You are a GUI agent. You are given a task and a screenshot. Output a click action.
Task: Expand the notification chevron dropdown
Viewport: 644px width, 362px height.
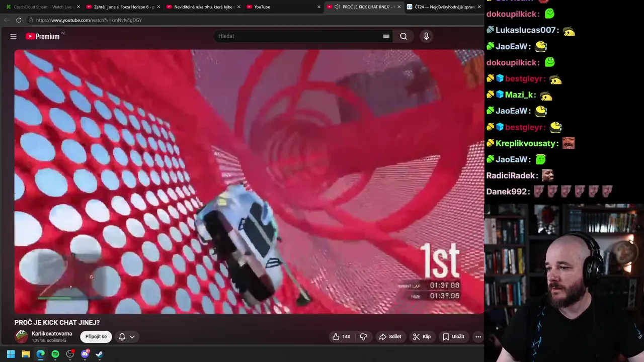(x=132, y=337)
